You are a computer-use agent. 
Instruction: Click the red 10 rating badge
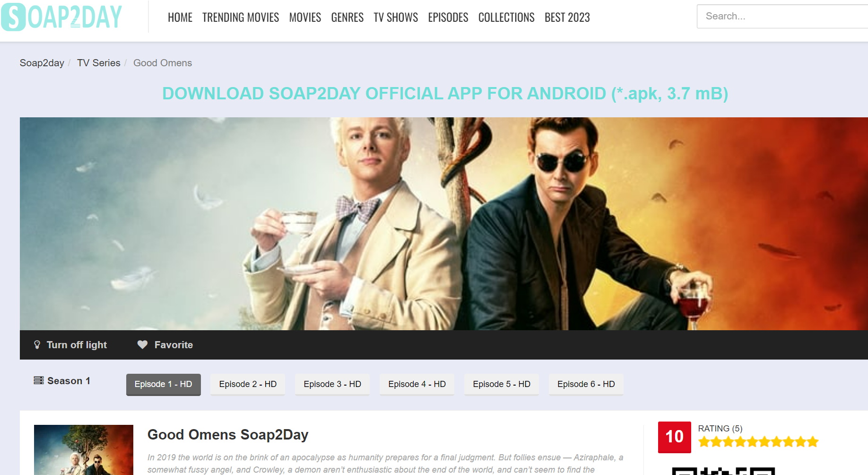pyautogui.click(x=674, y=437)
